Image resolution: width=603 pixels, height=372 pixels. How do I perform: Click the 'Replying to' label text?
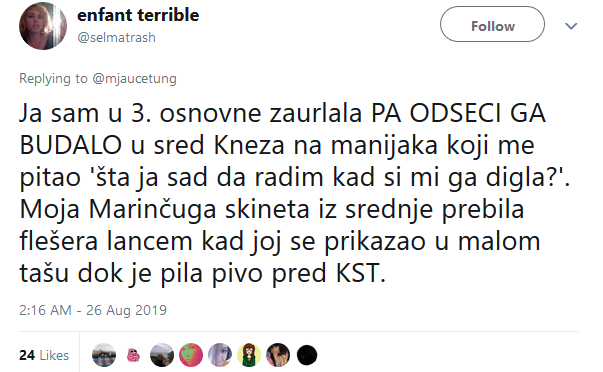(53, 78)
